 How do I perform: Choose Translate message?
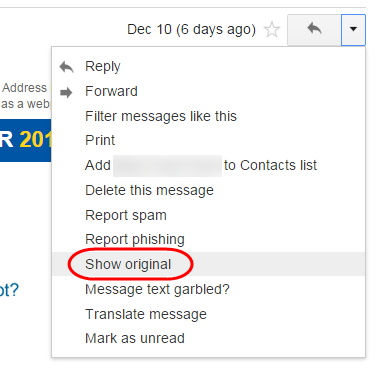[208, 314]
